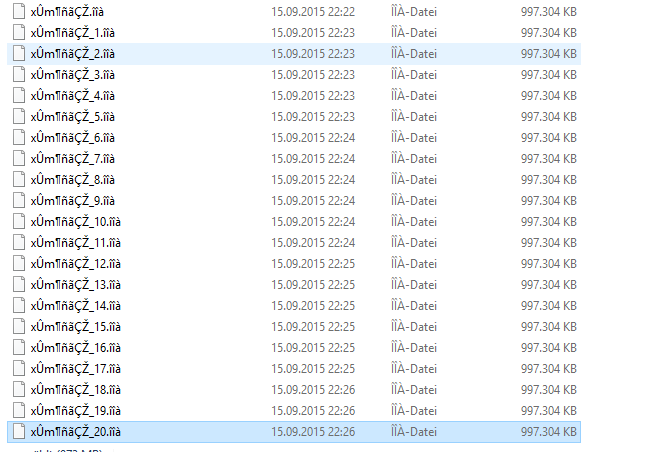Click the ÏÏÀ-Datei type in _19.ïïà row
This screenshot has height=452, width=652.
point(414,411)
